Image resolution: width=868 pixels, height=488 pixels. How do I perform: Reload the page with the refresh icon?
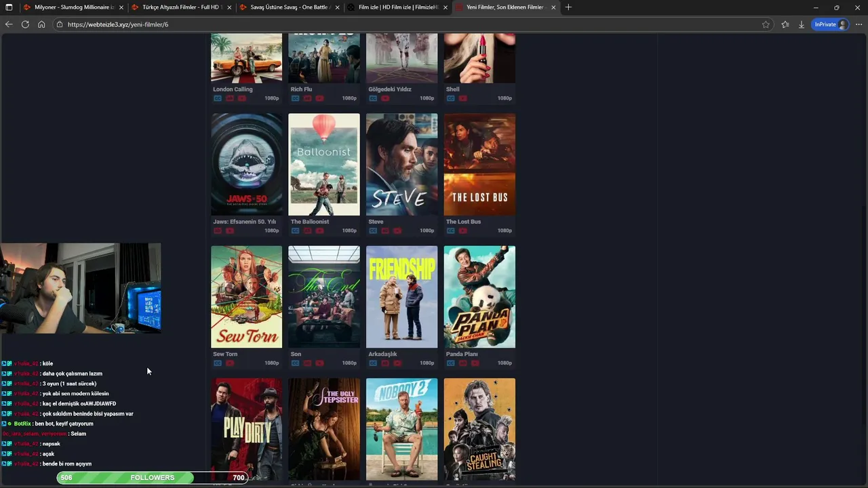(x=25, y=24)
